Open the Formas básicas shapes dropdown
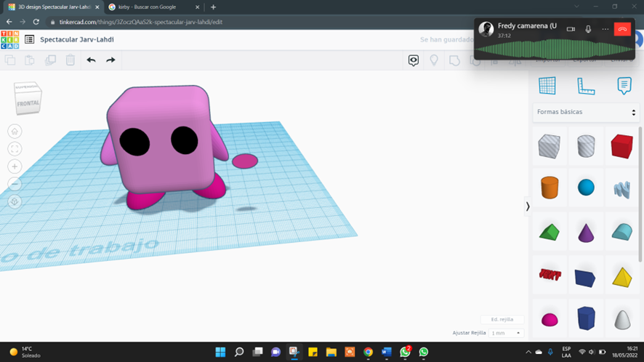The width and height of the screenshot is (644, 362). 586,112
